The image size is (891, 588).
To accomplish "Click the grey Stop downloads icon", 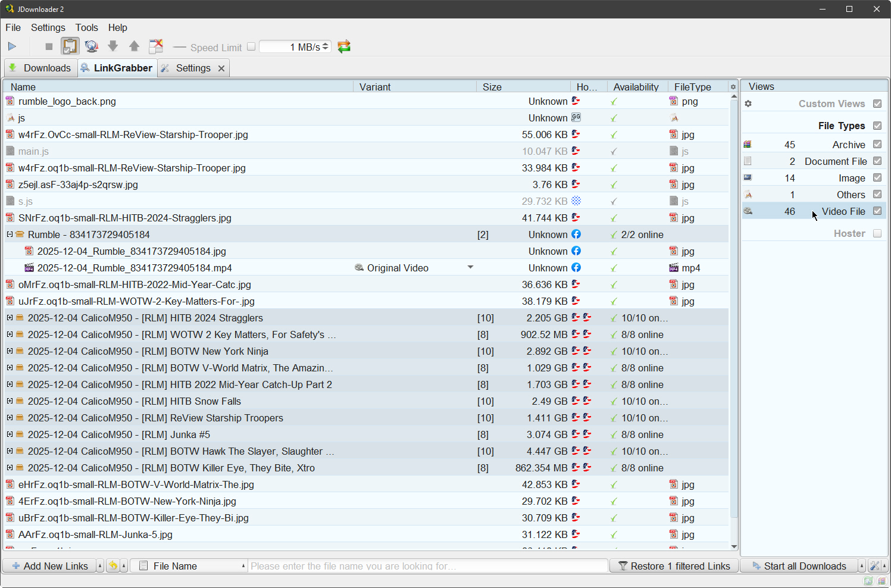I will pyautogui.click(x=49, y=46).
